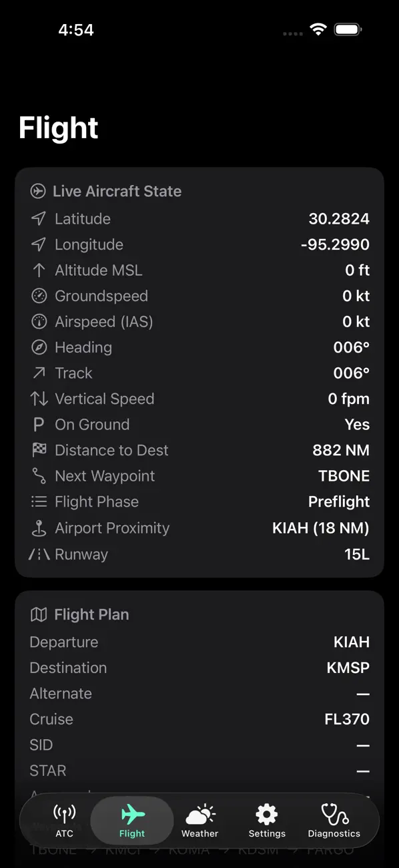Select the Flight airplane tab
This screenshot has width=399, height=868.
132,821
